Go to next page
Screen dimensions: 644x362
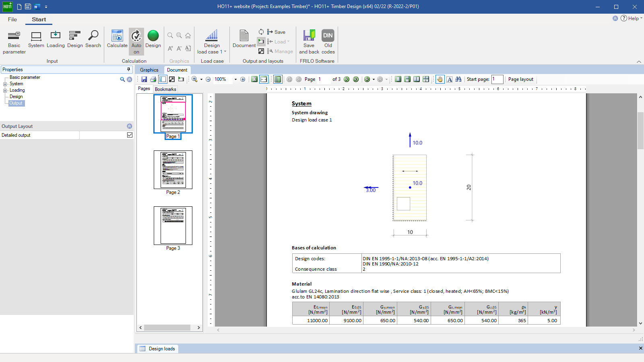click(x=347, y=79)
